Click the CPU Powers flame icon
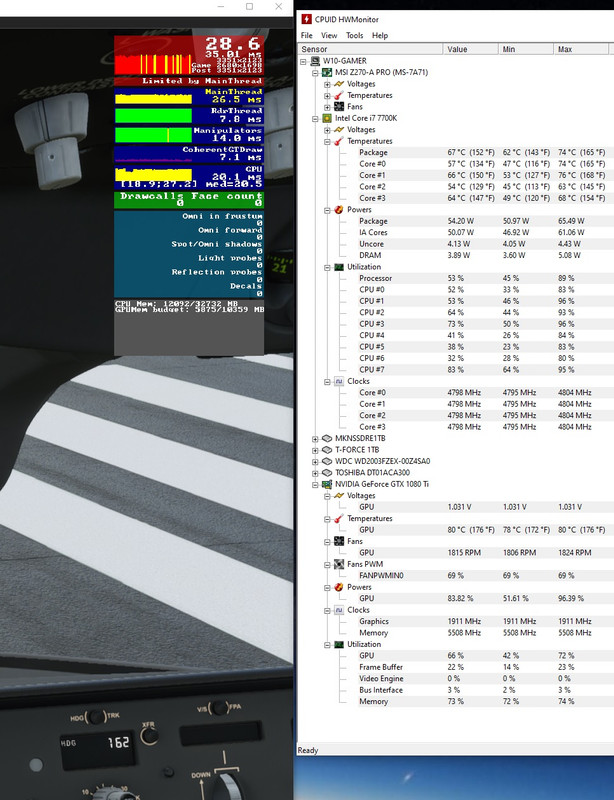The width and height of the screenshot is (614, 800). (339, 210)
